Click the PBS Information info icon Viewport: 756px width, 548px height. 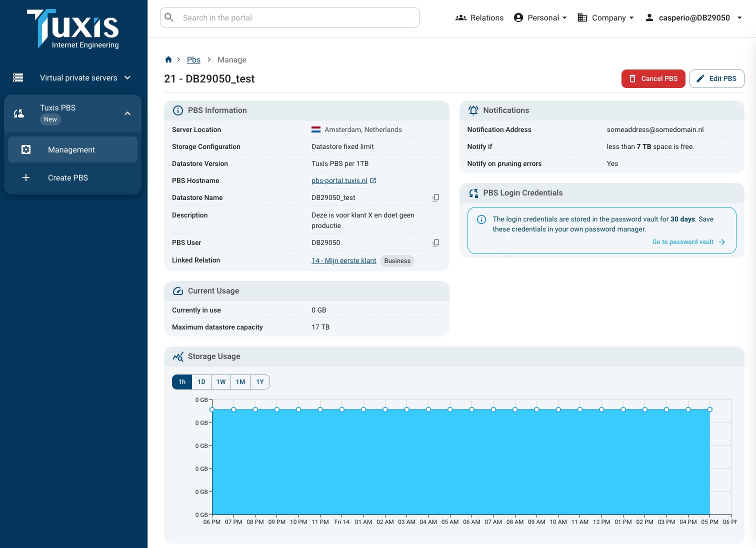pyautogui.click(x=177, y=110)
